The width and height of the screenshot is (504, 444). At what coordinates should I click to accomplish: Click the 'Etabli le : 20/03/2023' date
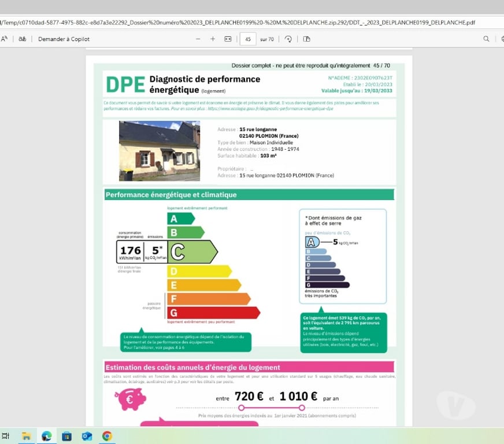tap(368, 84)
